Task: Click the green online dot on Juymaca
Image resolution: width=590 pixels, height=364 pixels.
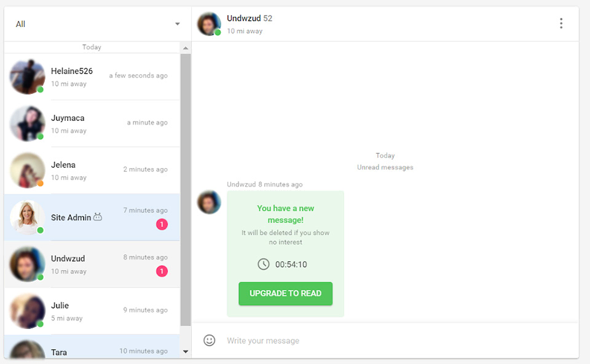Action: [40, 136]
